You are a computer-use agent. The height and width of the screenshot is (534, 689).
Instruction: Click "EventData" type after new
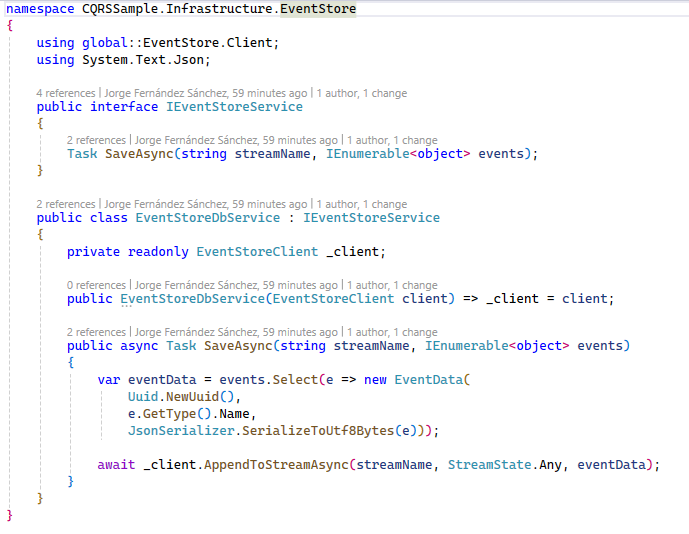[x=428, y=380]
